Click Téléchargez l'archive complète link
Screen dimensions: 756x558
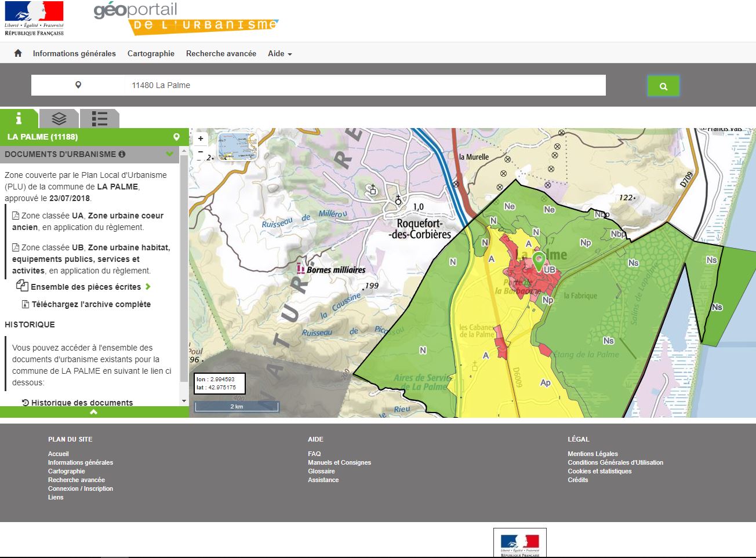(x=91, y=304)
